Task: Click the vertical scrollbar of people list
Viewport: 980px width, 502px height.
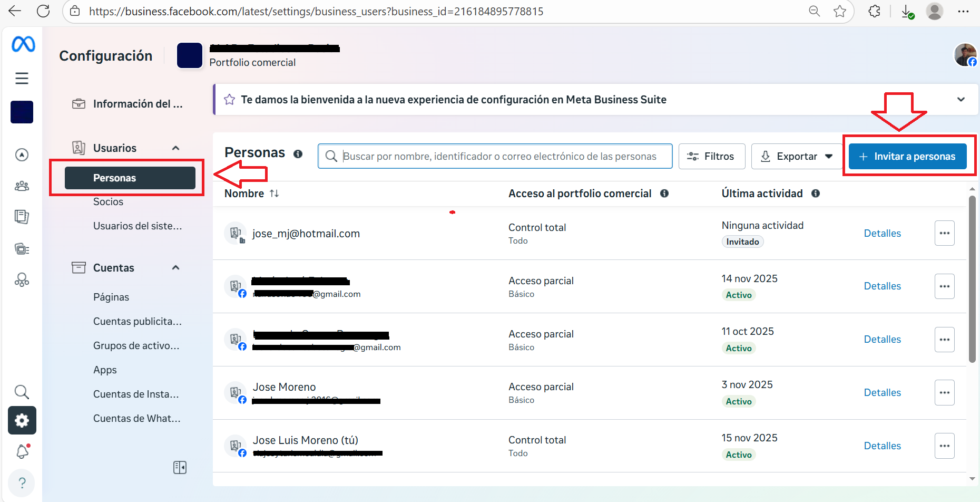Action: (x=972, y=279)
